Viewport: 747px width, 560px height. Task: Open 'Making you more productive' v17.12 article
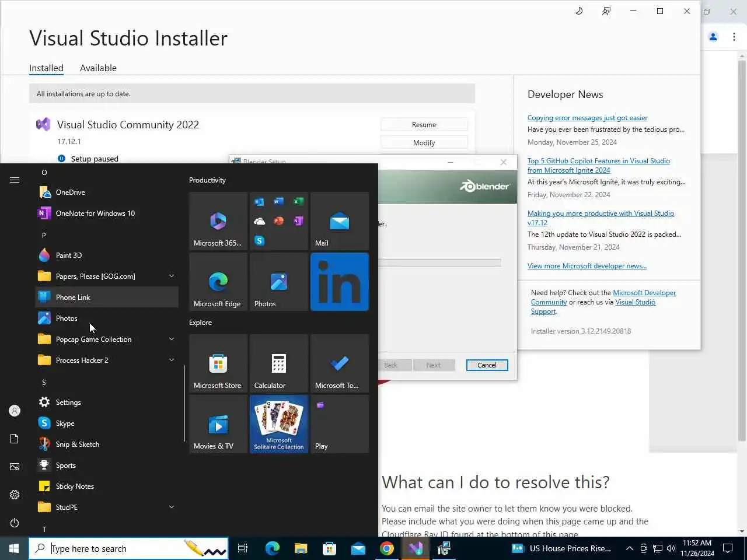[x=601, y=218]
